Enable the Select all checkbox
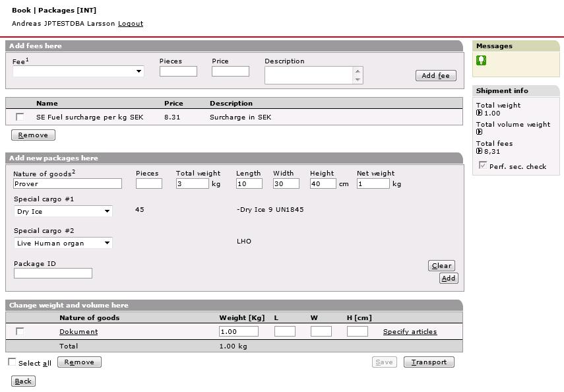Viewport: 564px width, 392px height. [x=12, y=362]
